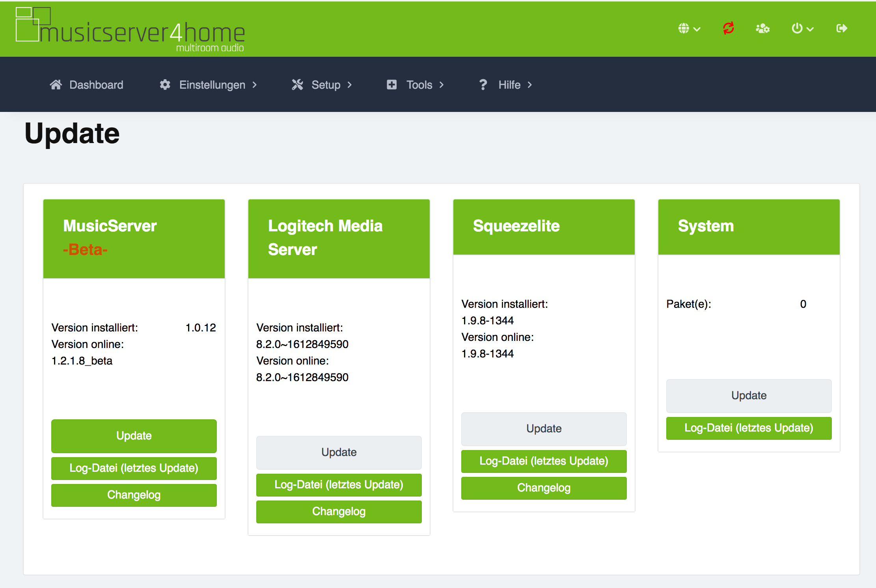Expand the Einstellungen menu chevron
Viewport: 876px width, 588px height.
coord(255,85)
